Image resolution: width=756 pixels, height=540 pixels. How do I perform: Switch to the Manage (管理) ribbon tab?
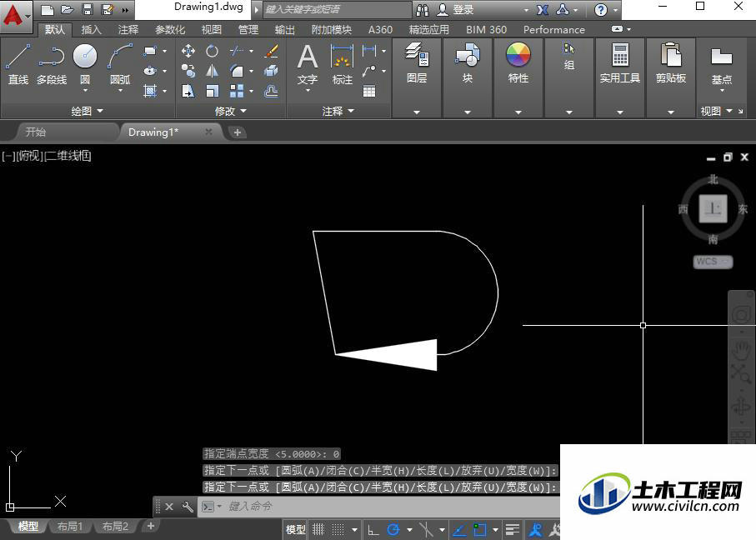[x=248, y=29]
